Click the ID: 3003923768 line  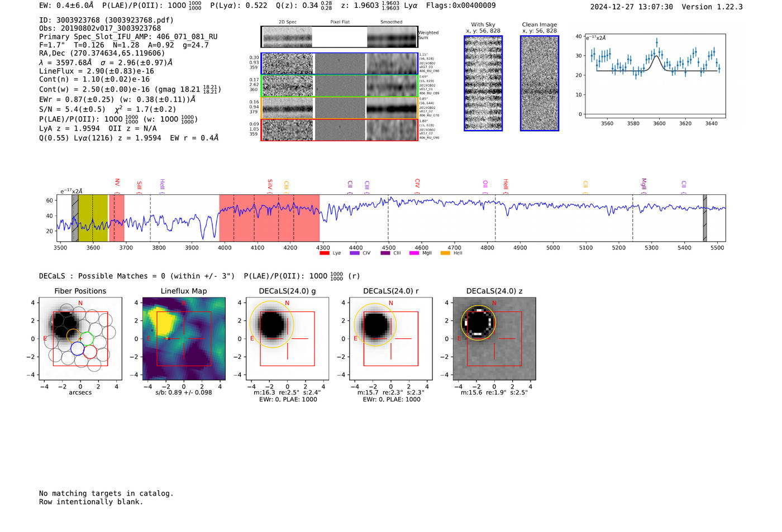tap(106, 20)
